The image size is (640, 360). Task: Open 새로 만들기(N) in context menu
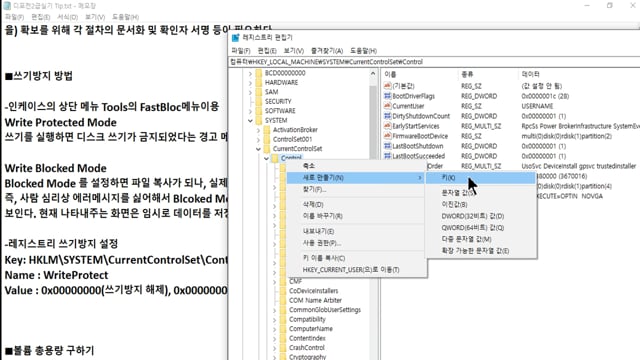coord(355,178)
